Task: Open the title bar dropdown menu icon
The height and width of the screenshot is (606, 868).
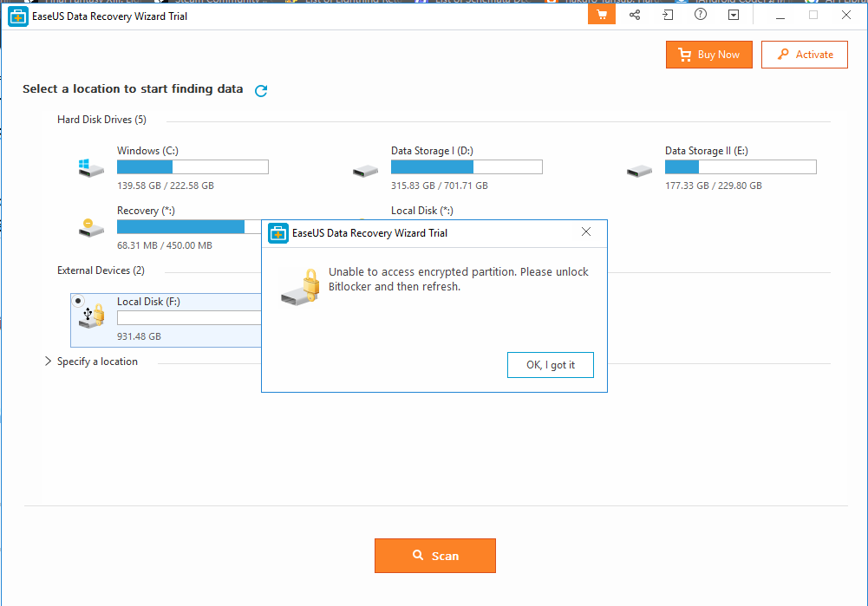Action: (734, 15)
